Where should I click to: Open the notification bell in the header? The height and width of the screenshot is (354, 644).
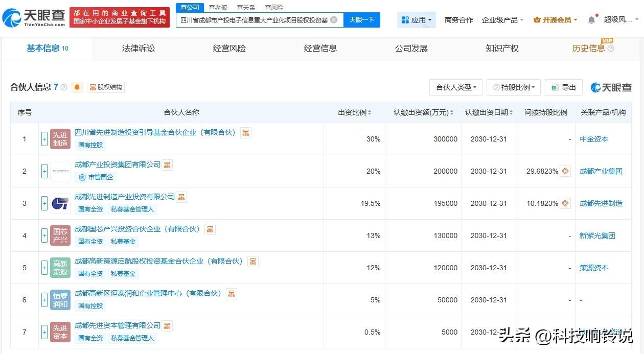click(x=591, y=20)
